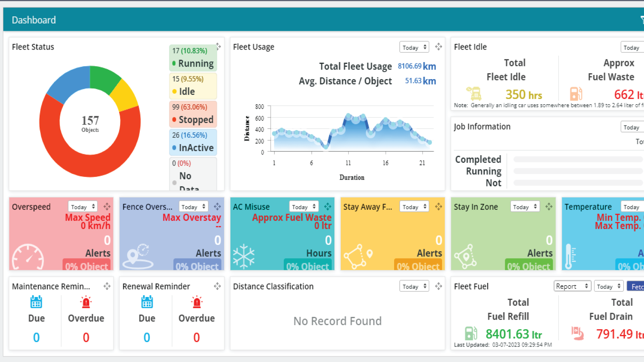
Task: Expand the Today dropdown on Overspeed card
Action: [83, 207]
